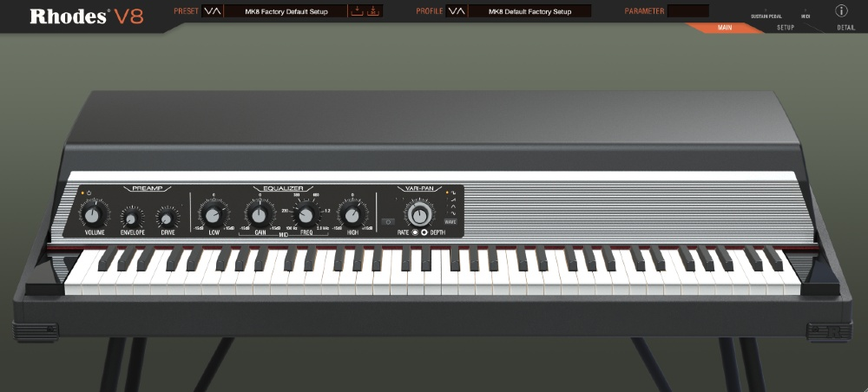The image size is (868, 392).
Task: Open the preset name dropdown
Action: click(x=286, y=11)
